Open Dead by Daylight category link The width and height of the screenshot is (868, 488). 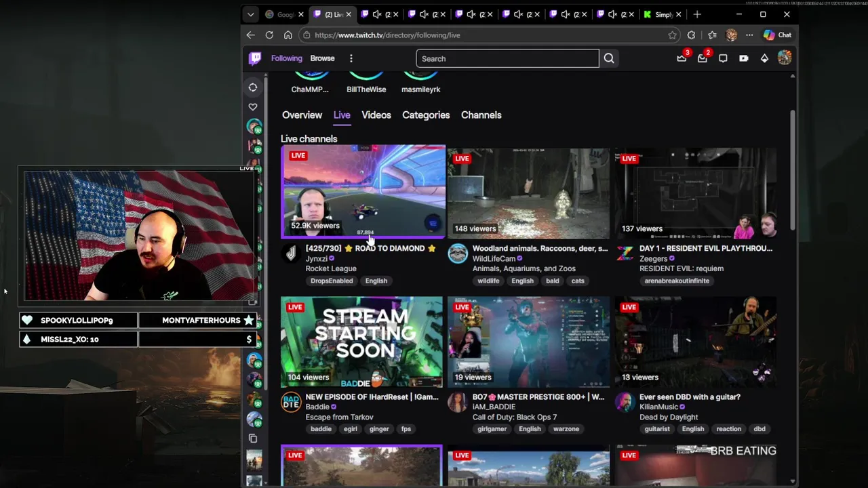coord(669,417)
